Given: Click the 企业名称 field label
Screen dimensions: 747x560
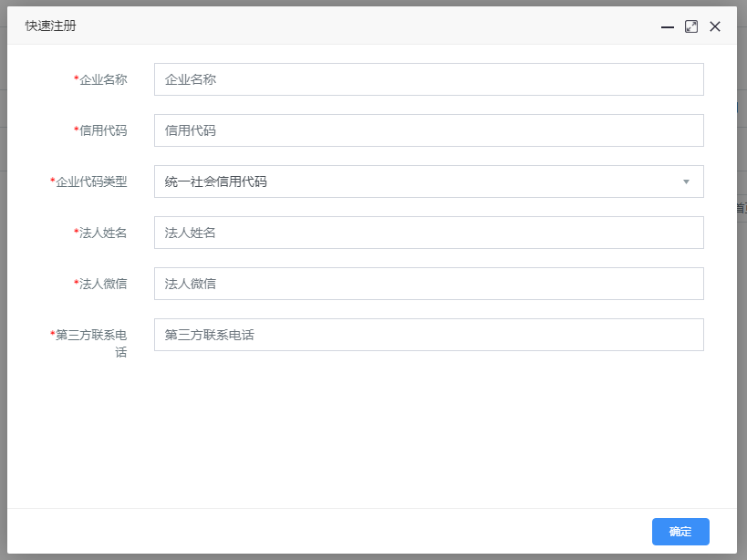Looking at the screenshot, I should pyautogui.click(x=100, y=79).
